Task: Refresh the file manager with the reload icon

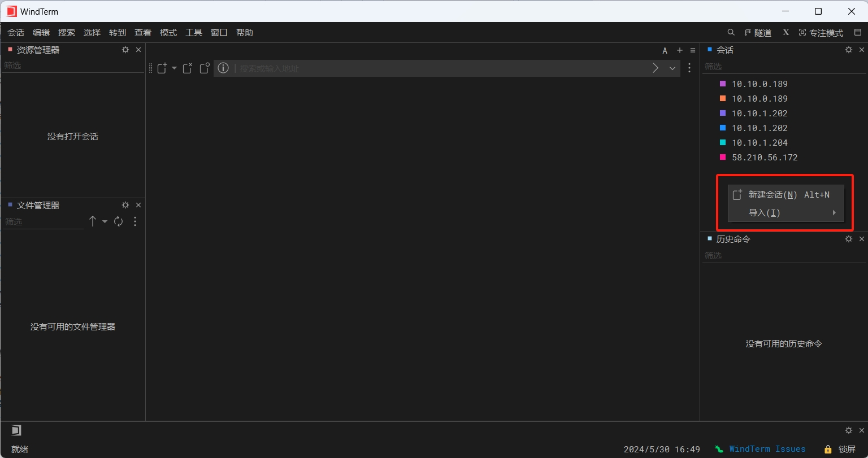Action: pos(119,221)
